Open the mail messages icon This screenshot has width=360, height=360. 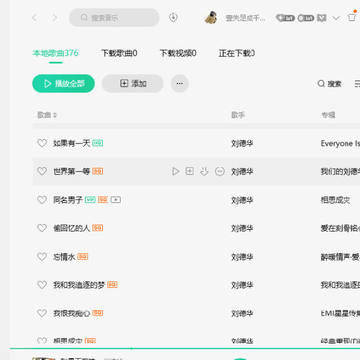322,18
